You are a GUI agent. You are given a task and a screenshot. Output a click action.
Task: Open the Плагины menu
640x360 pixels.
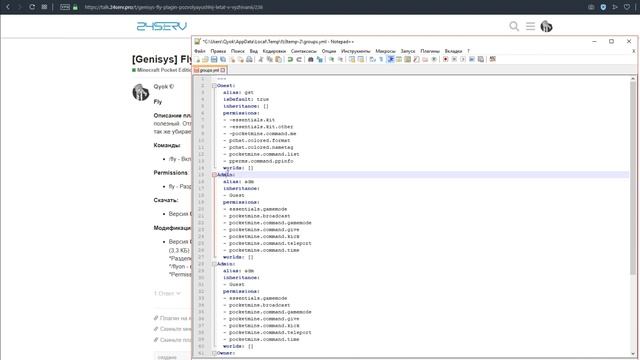[430, 51]
